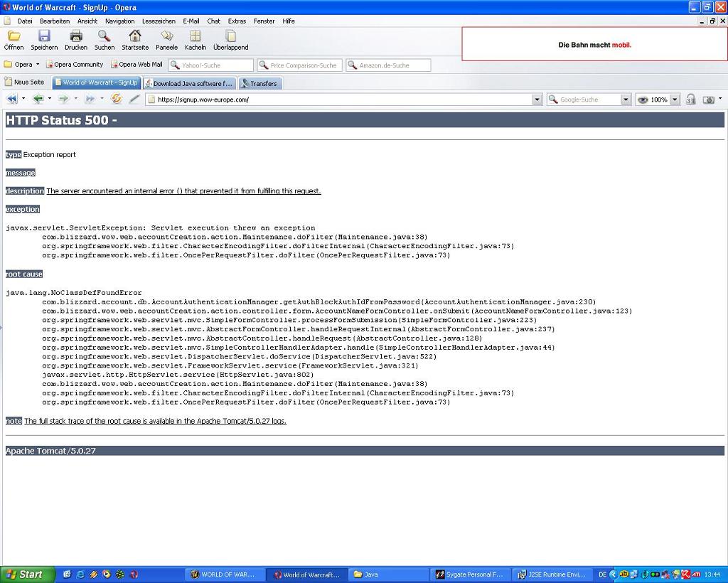Click the Die Bahn macht mobil banner
The height and width of the screenshot is (583, 728).
[x=594, y=44]
